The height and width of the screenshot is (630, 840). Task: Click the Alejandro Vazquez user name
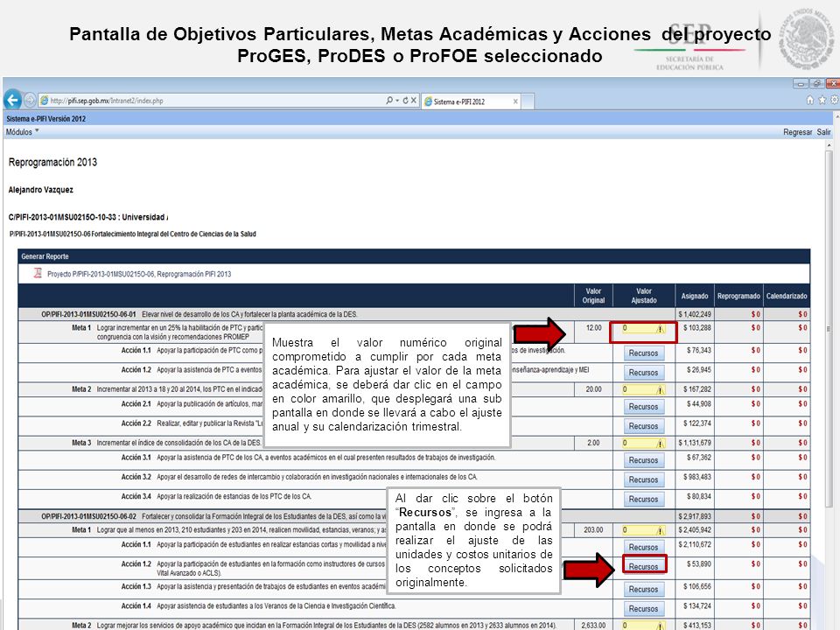pos(41,190)
